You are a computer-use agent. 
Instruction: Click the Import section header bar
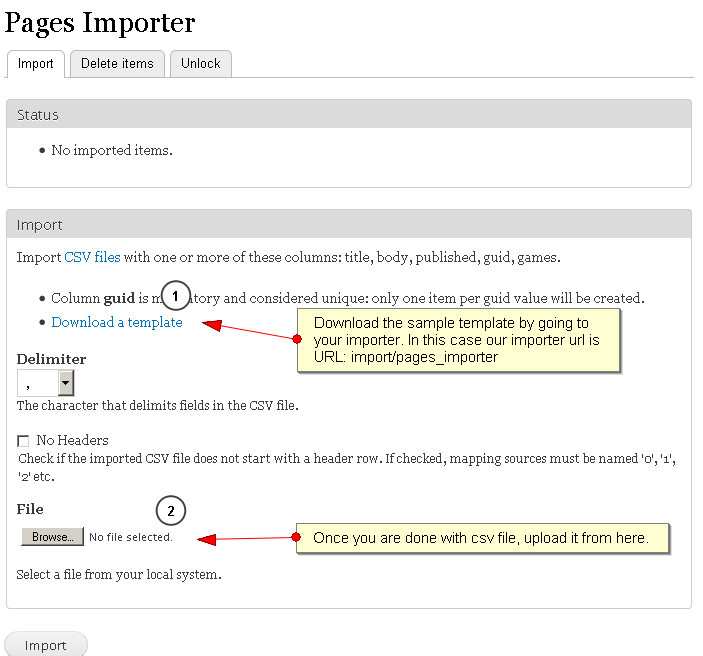pos(349,225)
